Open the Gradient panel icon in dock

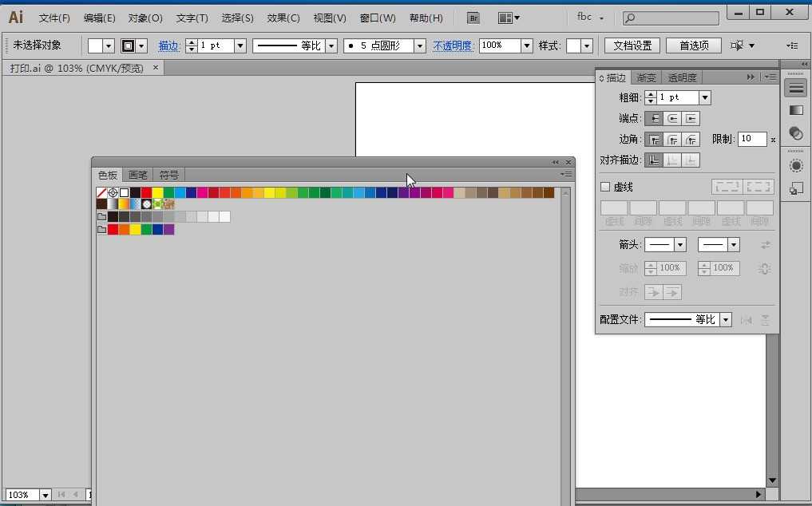(796, 110)
